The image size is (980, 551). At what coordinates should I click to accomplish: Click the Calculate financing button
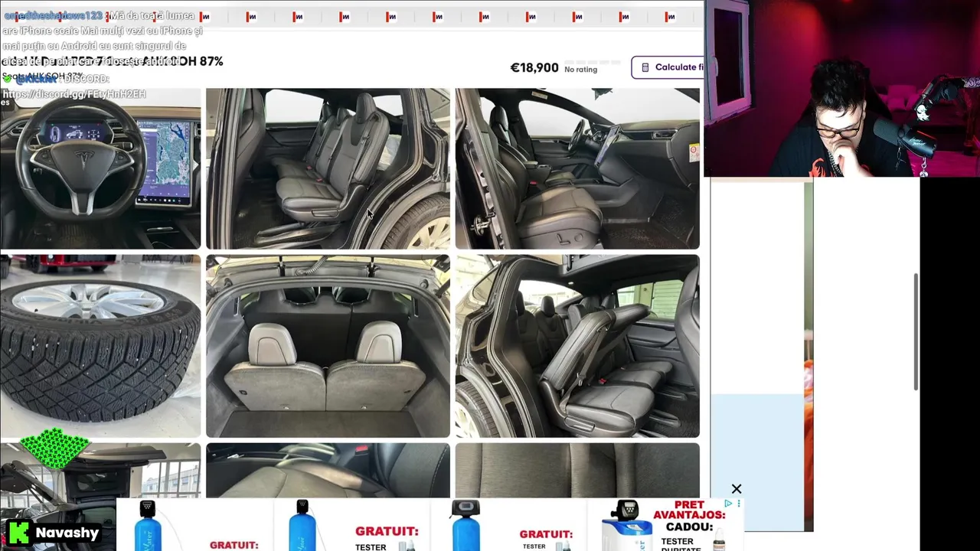[668, 67]
